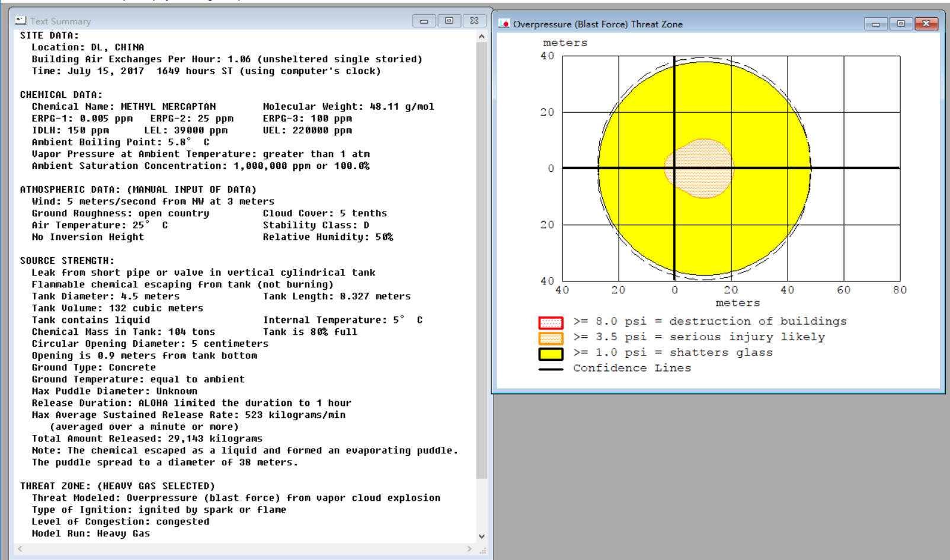Click the "CHEMICAL DATA:" heading

tap(61, 95)
